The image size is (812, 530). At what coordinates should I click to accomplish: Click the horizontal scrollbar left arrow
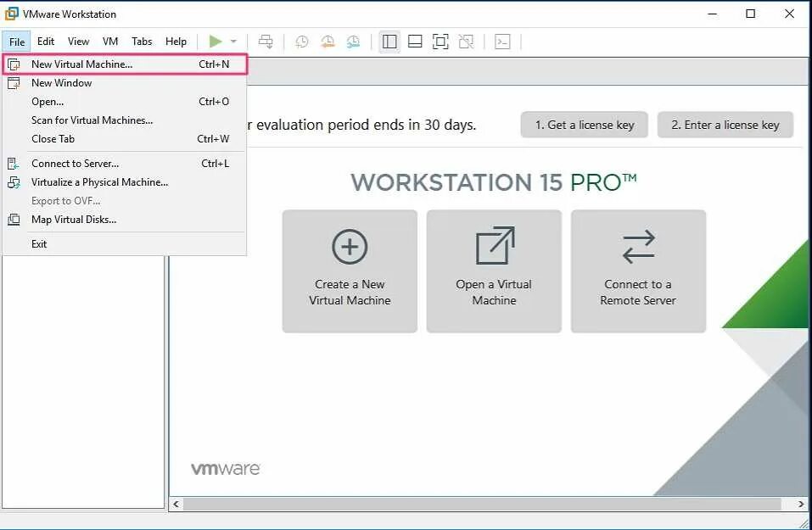coord(176,504)
